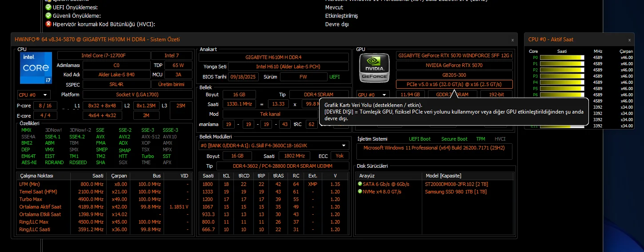The image size is (644, 252).
Task: Select the XMP 1800 timing row
Action: click(x=274, y=184)
